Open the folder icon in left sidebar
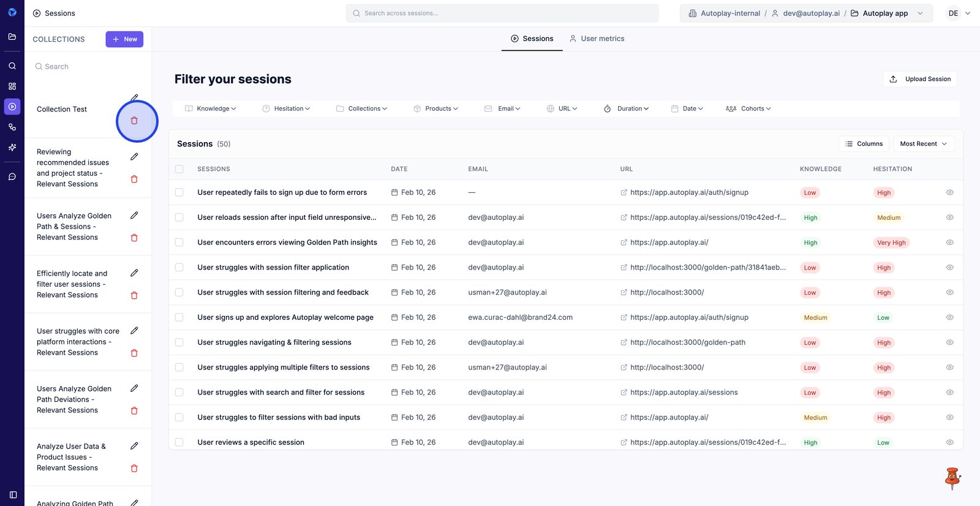 click(12, 37)
